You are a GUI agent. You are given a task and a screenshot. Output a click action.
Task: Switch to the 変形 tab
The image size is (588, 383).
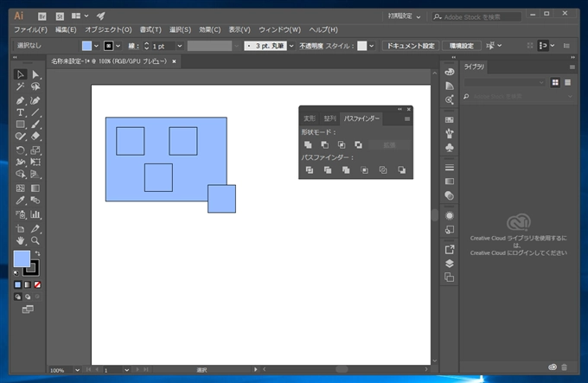(310, 118)
